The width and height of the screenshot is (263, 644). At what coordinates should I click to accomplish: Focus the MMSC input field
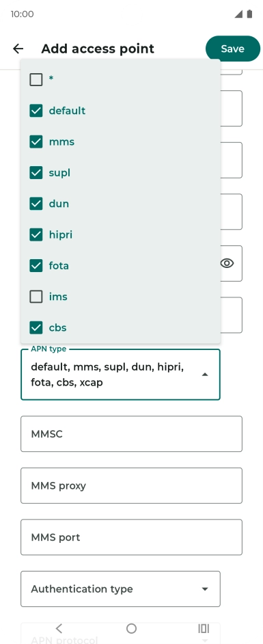pyautogui.click(x=131, y=434)
